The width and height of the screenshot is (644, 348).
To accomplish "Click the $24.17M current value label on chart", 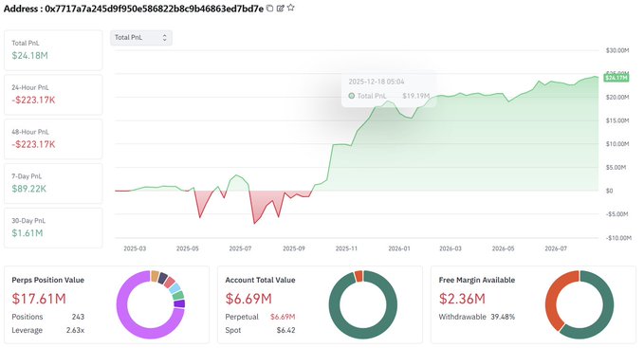I will (x=616, y=78).
